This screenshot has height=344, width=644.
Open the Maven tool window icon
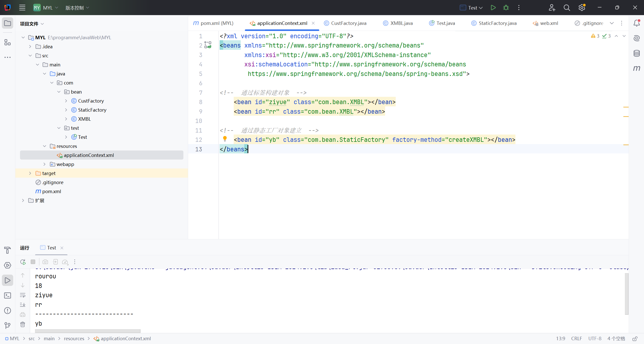click(x=636, y=68)
